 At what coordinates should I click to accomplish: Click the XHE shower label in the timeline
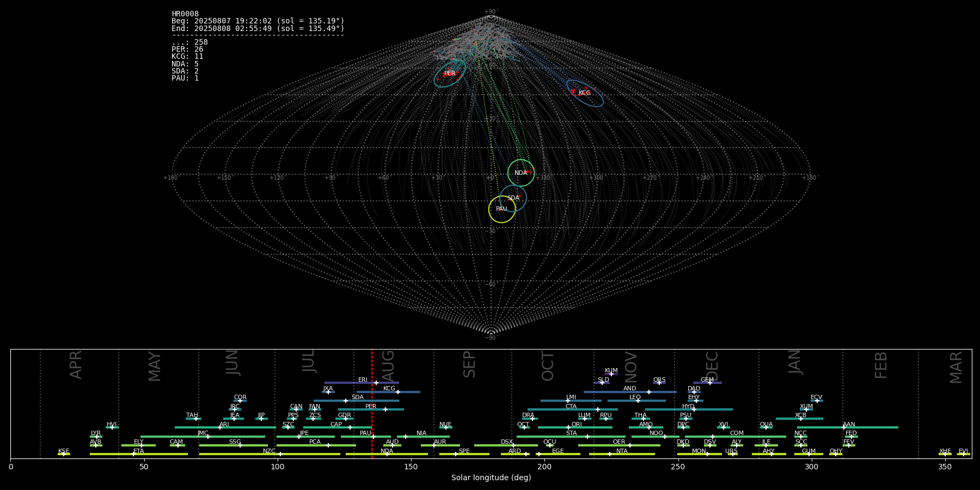(x=945, y=451)
